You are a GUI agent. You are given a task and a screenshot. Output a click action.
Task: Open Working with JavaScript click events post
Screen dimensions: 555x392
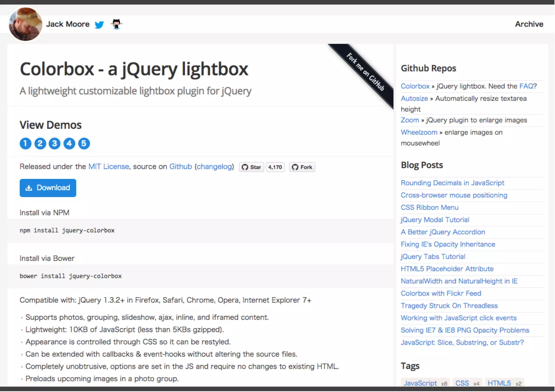click(459, 318)
